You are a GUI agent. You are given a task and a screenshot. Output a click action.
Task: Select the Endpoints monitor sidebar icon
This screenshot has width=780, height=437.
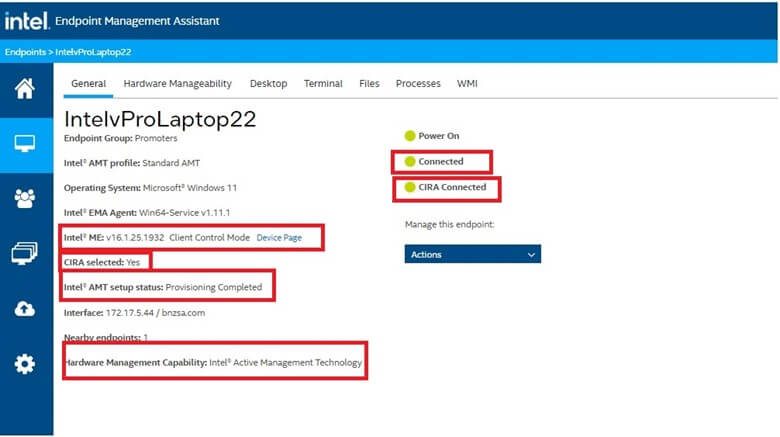coord(24,144)
